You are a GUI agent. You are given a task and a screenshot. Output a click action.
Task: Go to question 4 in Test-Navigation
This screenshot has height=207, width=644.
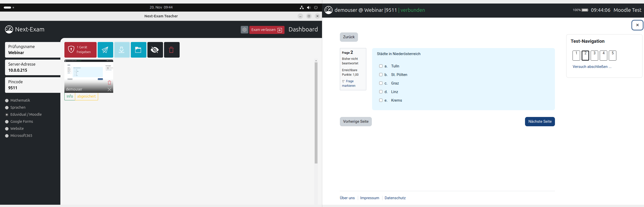603,55
